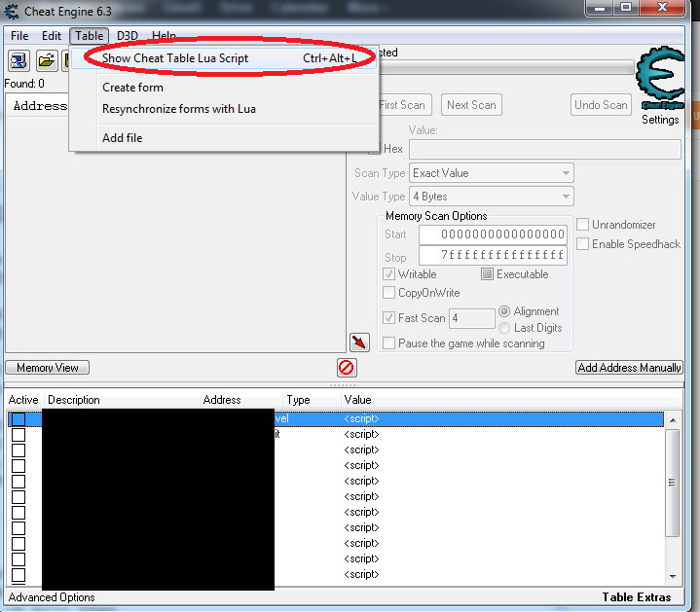Click the Type column header
Screen dimensions: 700x612
(312, 400)
